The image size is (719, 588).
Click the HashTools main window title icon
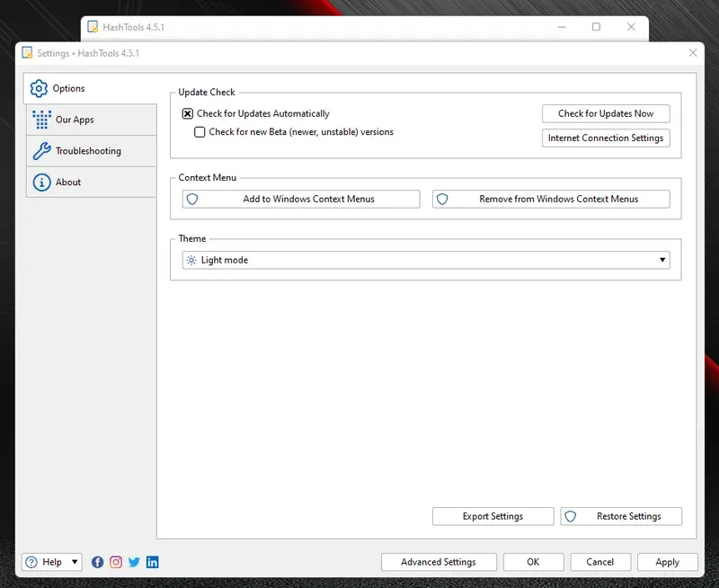pos(93,27)
